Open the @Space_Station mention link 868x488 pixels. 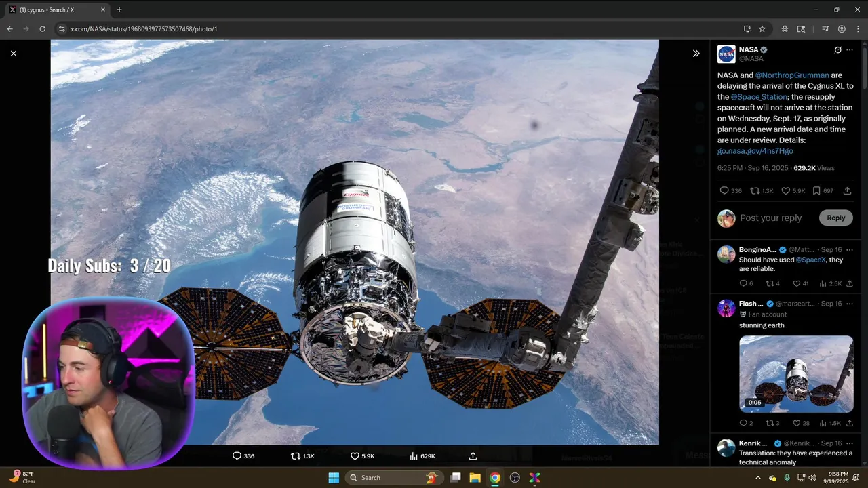pyautogui.click(x=759, y=97)
